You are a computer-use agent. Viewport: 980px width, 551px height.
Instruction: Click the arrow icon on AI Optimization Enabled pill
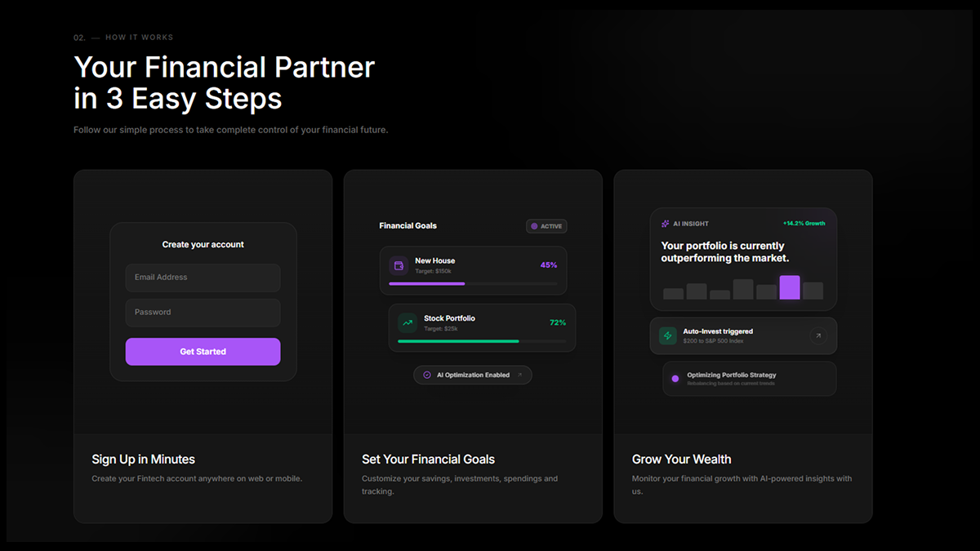tap(519, 375)
